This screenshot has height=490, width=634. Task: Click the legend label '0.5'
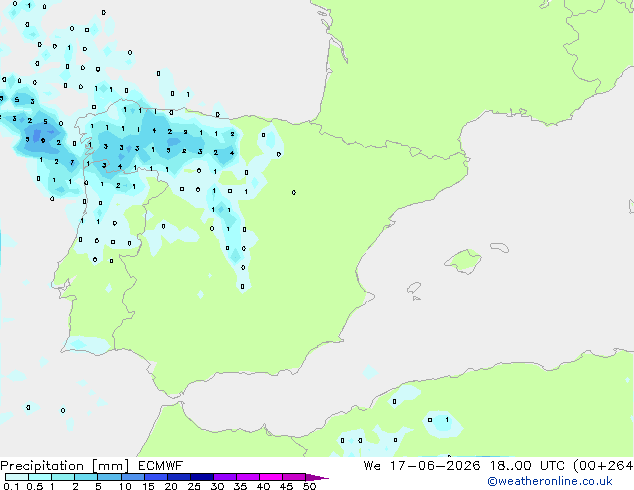click(x=35, y=486)
